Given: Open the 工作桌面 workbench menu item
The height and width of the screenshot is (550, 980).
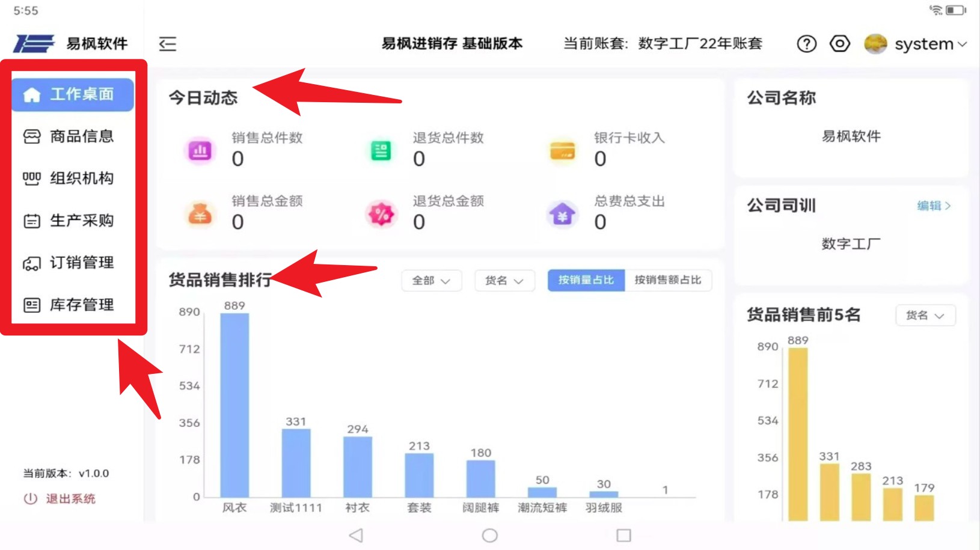Looking at the screenshot, I should (73, 94).
